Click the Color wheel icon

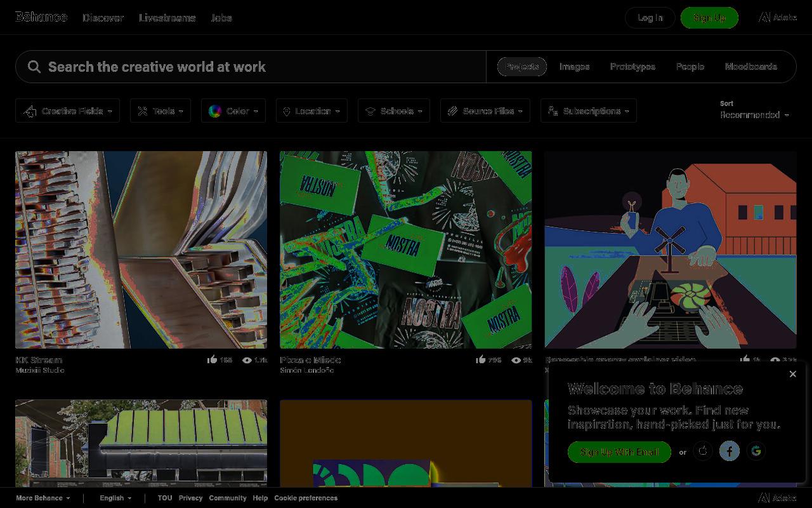[x=215, y=111]
